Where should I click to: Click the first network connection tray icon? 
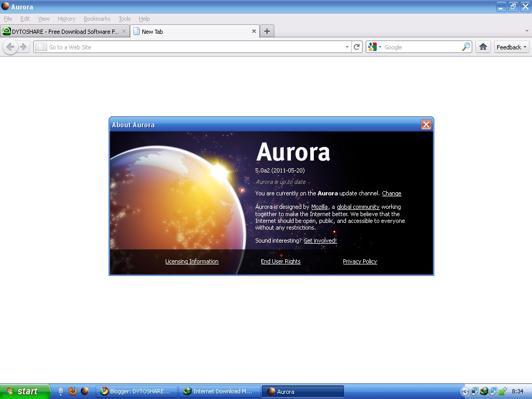474,391
